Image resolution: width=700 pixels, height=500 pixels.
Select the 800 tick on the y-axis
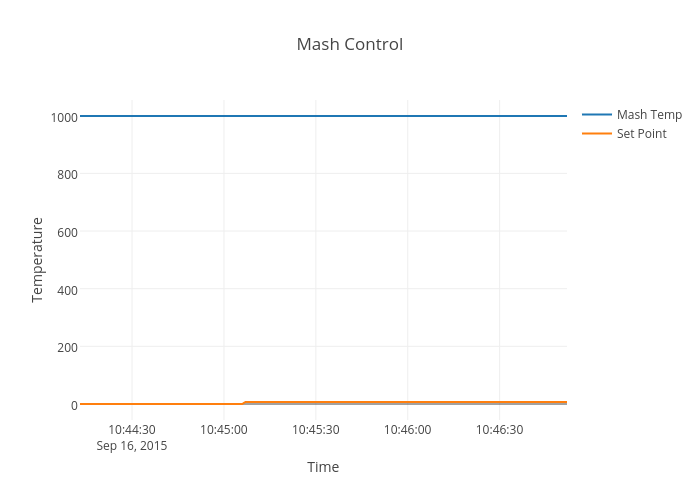pos(68,174)
